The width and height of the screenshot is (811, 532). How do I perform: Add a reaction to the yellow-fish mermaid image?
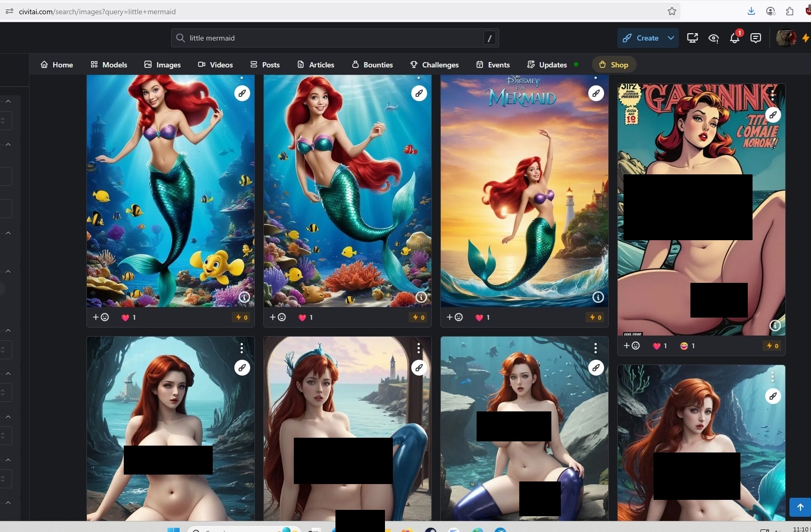coord(101,317)
